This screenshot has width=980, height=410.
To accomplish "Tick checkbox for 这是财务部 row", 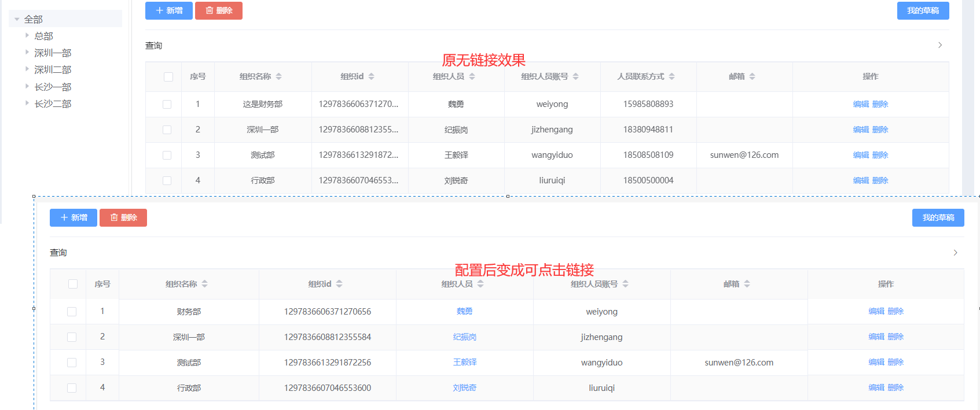I will 167,105.
